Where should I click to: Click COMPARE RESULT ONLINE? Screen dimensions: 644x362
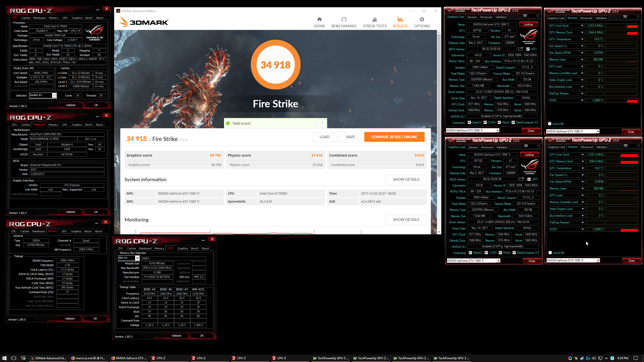tap(394, 137)
